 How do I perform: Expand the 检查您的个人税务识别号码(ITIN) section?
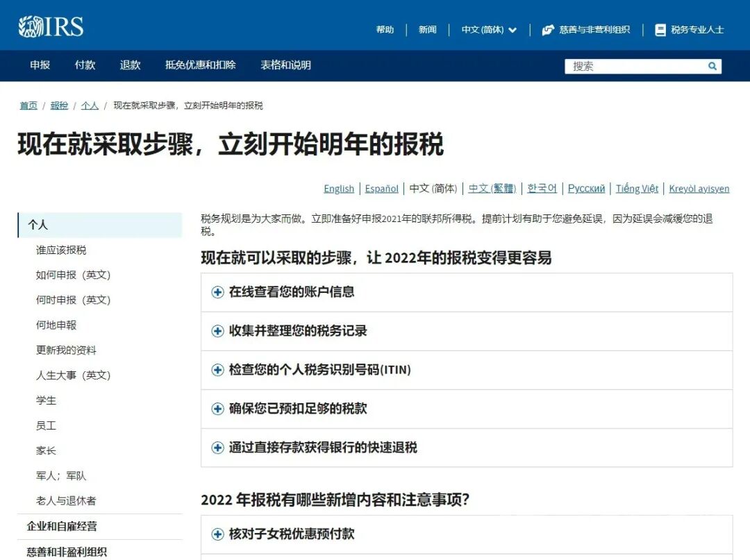point(467,370)
